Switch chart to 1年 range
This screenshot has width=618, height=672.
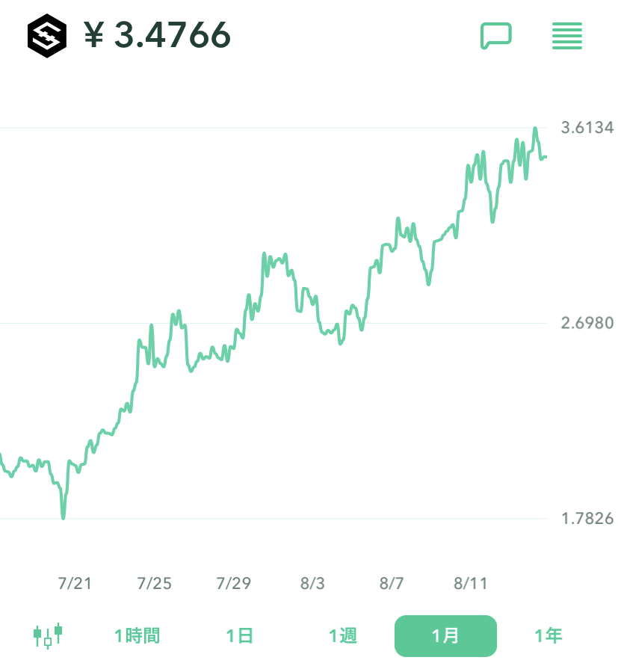coord(548,636)
